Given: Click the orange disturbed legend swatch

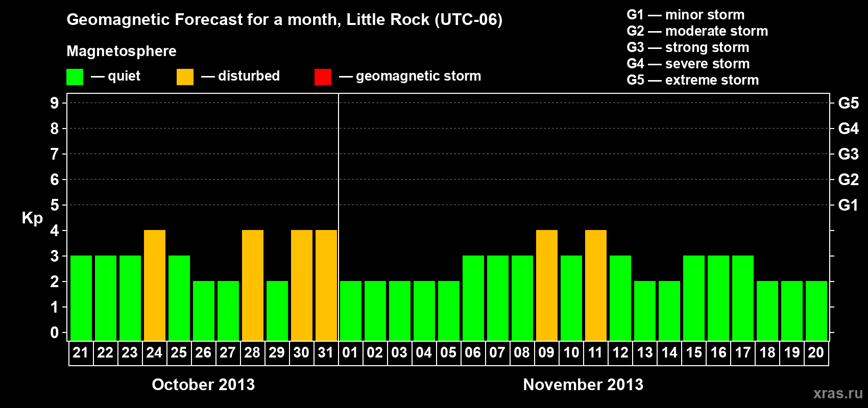Looking at the screenshot, I should (x=185, y=77).
